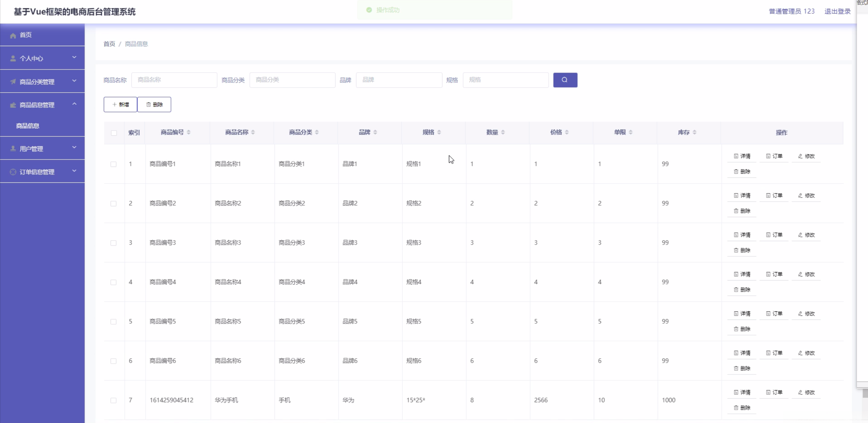This screenshot has width=868, height=423.
Task: Check the checkbox for row 1
Action: 113,164
